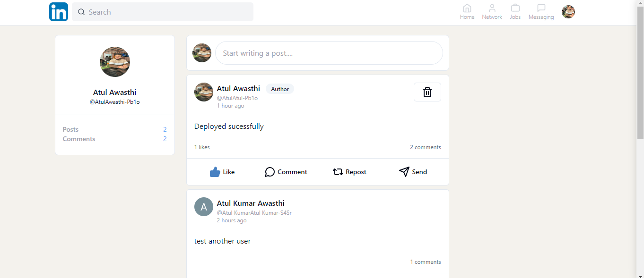Open Atul Kumar Awasthi's author name
The image size is (644, 278).
(x=251, y=203)
